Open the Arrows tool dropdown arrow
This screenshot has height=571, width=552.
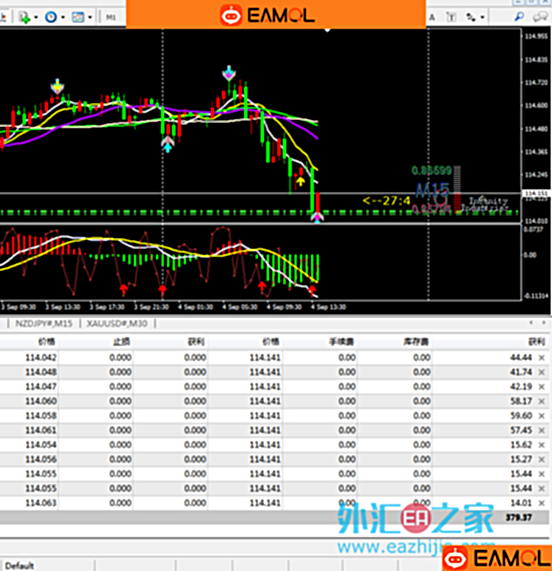482,17
